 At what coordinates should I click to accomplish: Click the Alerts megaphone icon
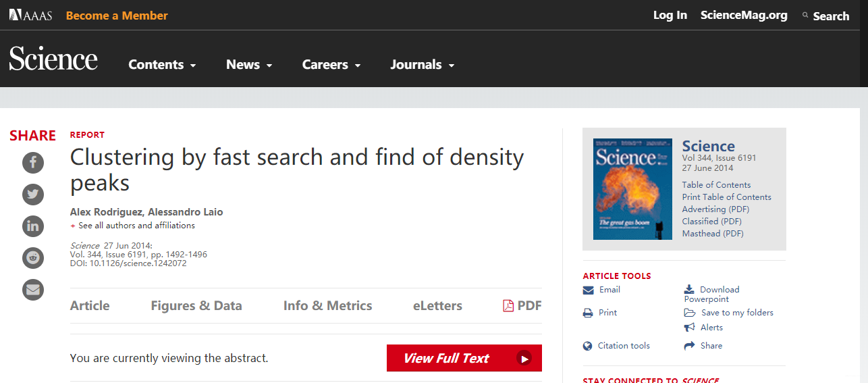690,328
